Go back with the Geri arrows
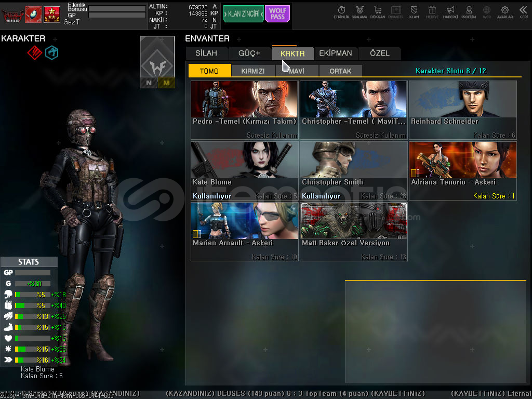This screenshot has width=532, height=399. pos(523,11)
